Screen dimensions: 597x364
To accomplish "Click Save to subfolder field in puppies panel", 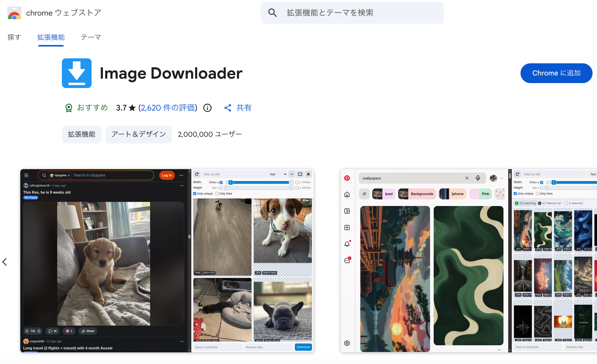I will click(217, 347).
